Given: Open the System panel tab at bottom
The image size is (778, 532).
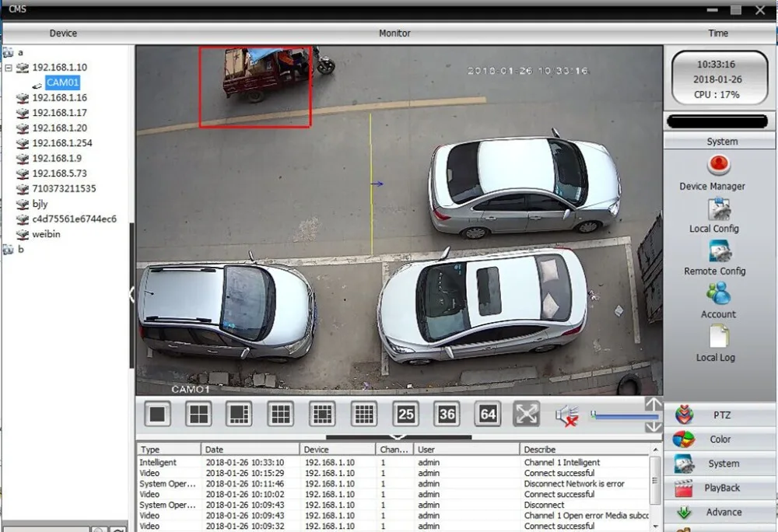Looking at the screenshot, I should click(720, 464).
